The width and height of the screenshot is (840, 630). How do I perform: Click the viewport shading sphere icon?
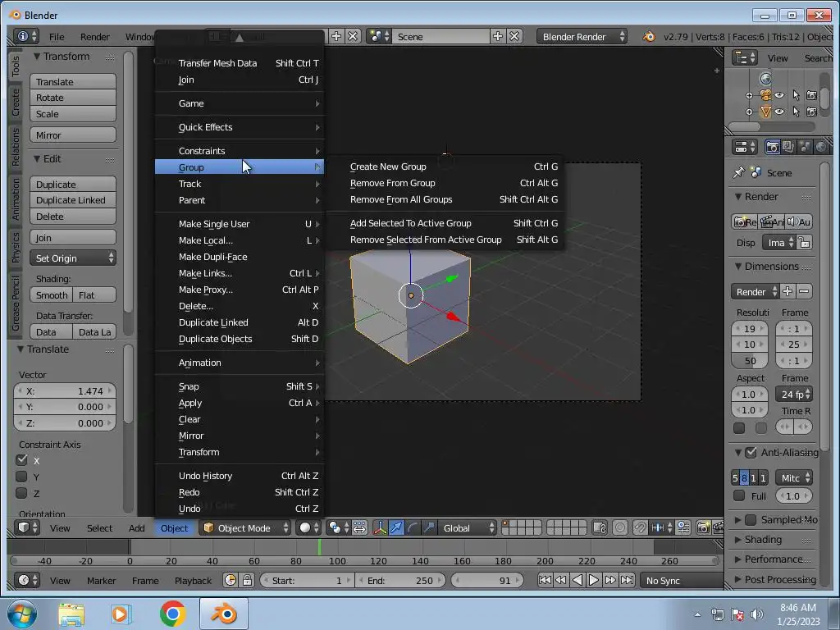tap(308, 527)
